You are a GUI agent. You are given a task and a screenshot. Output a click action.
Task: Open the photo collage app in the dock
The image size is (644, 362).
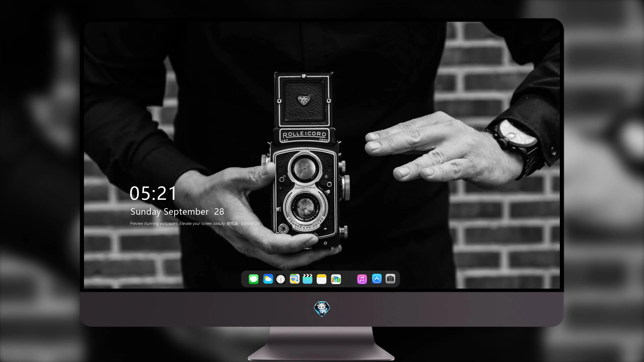click(336, 279)
